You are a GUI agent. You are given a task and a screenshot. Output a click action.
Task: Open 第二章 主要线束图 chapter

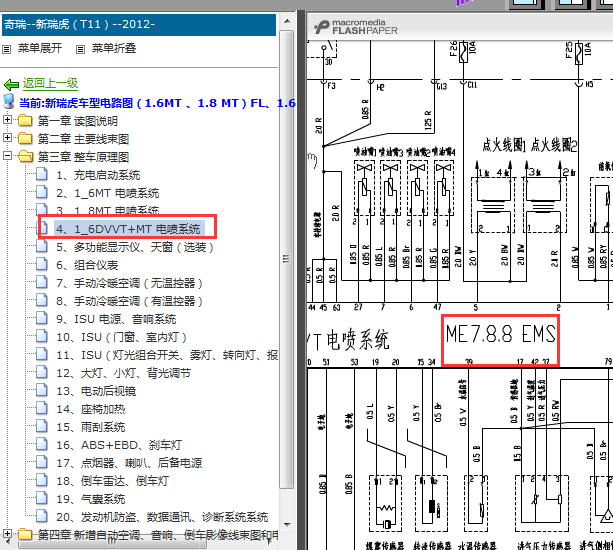coord(83,139)
